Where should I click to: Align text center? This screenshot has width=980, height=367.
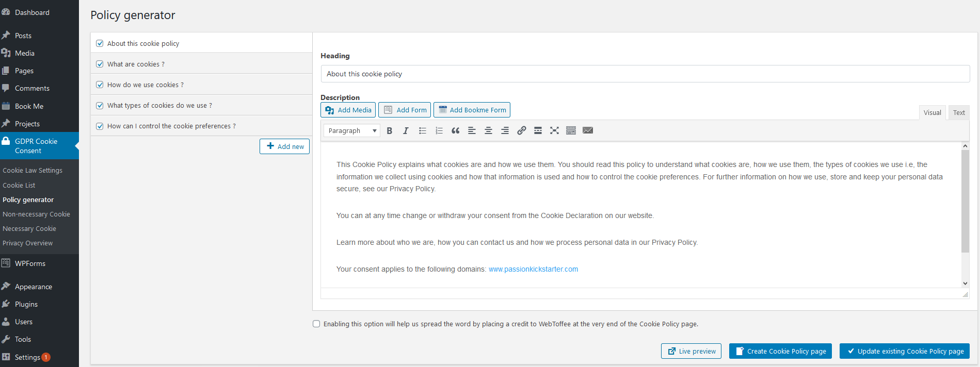tap(488, 130)
